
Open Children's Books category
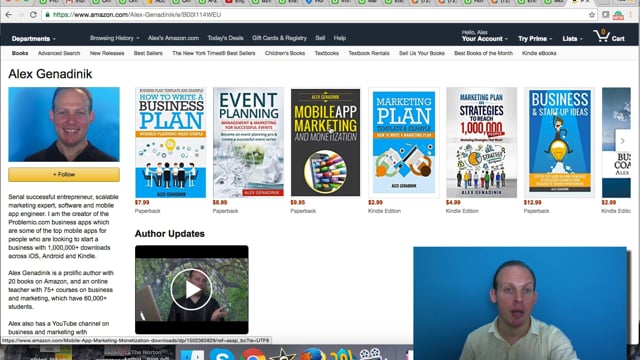pos(285,53)
